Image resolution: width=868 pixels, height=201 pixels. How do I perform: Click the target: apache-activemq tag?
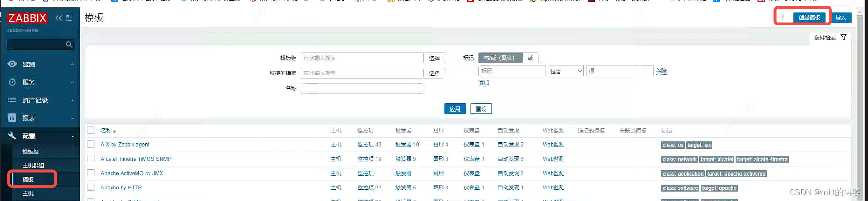coord(736,174)
